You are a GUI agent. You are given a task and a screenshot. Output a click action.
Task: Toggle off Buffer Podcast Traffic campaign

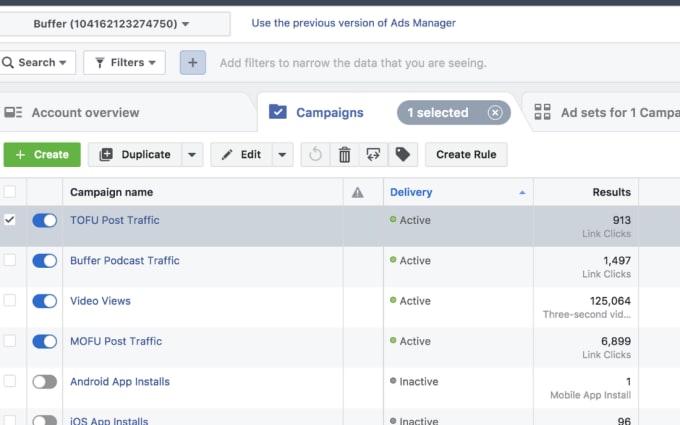45,261
